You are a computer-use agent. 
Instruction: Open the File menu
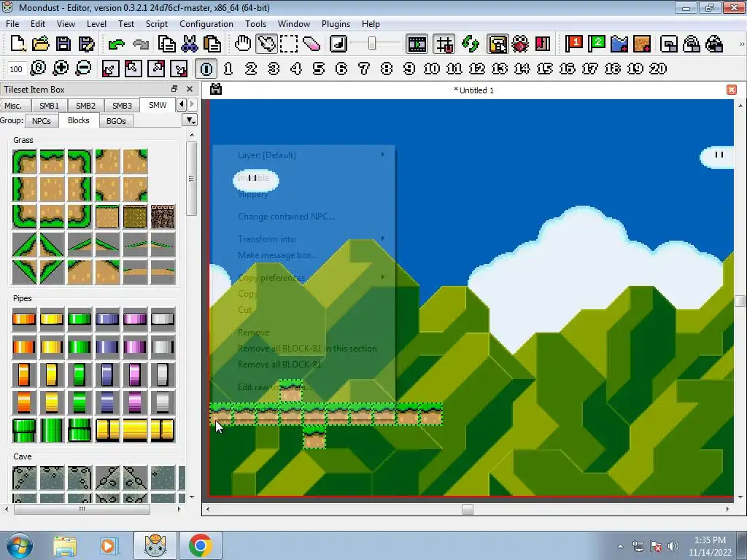[x=12, y=24]
